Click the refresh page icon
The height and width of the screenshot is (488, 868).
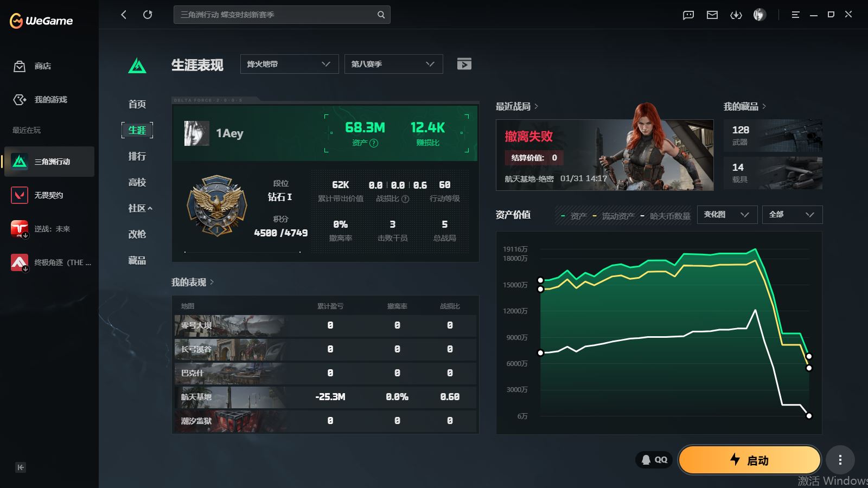pyautogui.click(x=148, y=15)
